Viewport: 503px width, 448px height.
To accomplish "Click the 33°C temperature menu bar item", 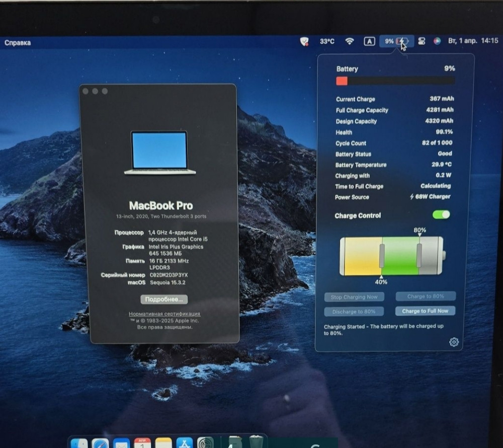I will pos(327,41).
